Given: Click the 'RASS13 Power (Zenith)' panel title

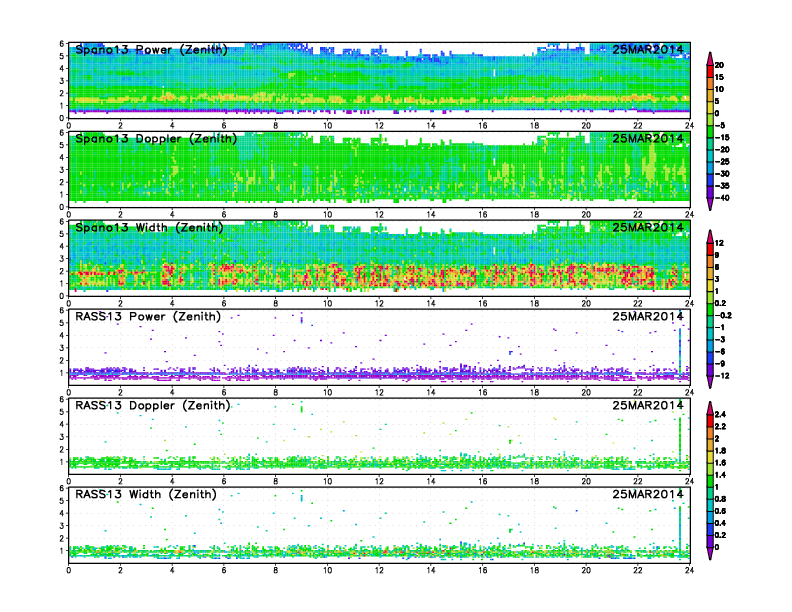Looking at the screenshot, I should click(x=148, y=317).
